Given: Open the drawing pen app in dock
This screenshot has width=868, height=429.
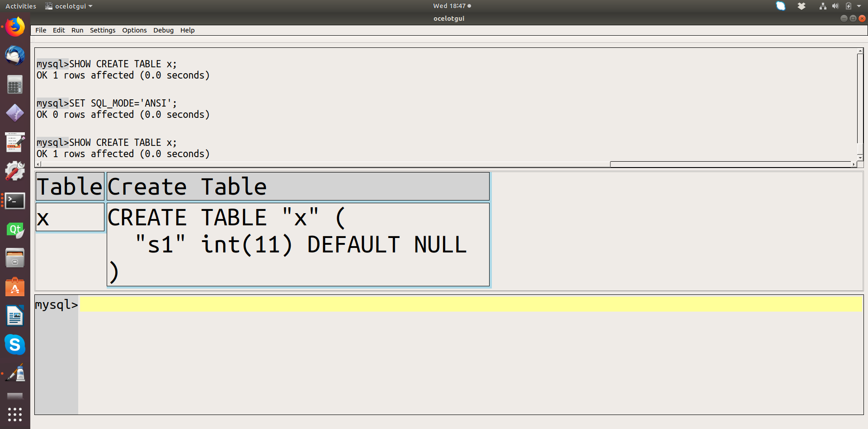Looking at the screenshot, I should [x=15, y=373].
